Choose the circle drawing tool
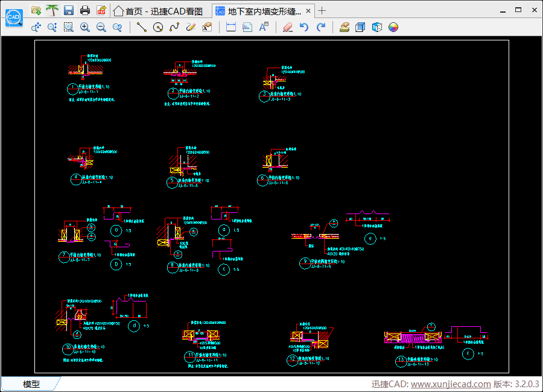The width and height of the screenshot is (543, 392). (158, 27)
